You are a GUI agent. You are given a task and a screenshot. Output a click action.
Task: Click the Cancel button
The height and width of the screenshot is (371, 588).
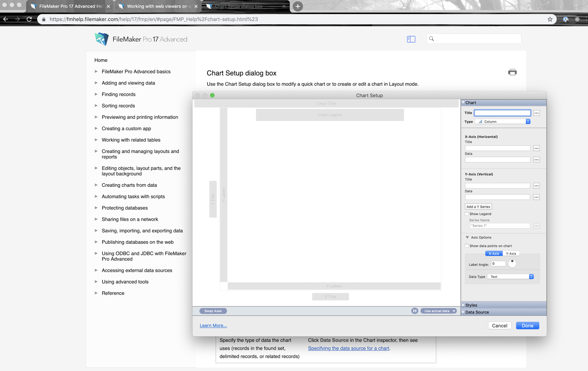[499, 325]
